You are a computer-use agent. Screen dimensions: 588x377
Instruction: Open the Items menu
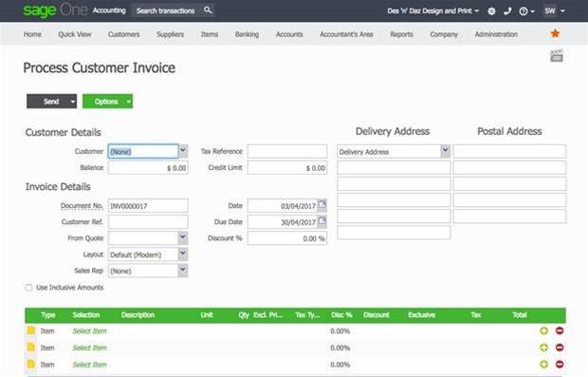click(x=210, y=34)
